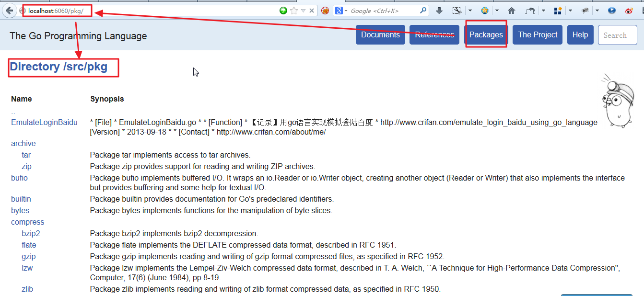Open the builtin package link
The image size is (644, 296).
(x=21, y=199)
